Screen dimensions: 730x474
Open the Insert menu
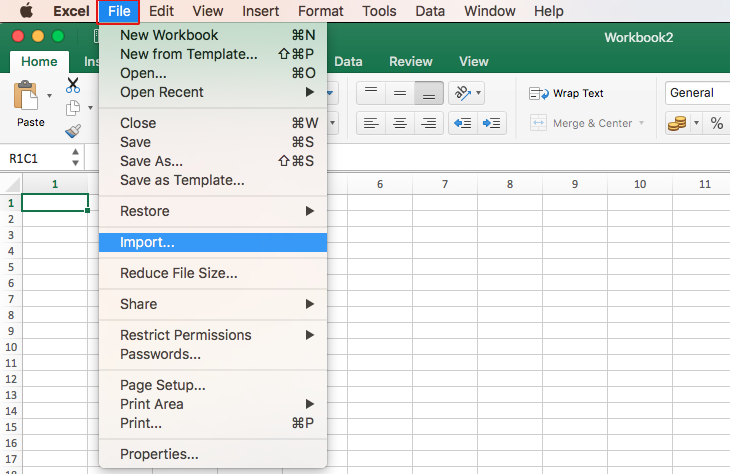[260, 11]
